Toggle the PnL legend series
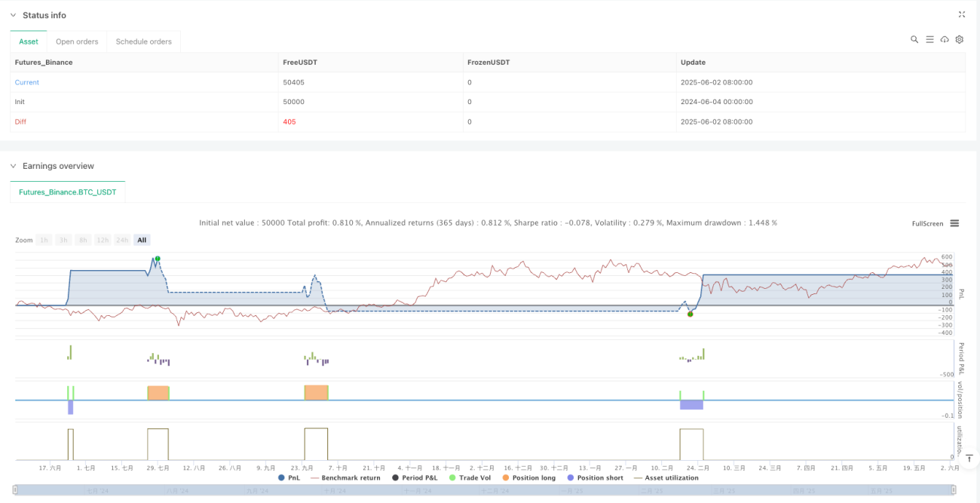This screenshot has width=980, height=503. (289, 477)
